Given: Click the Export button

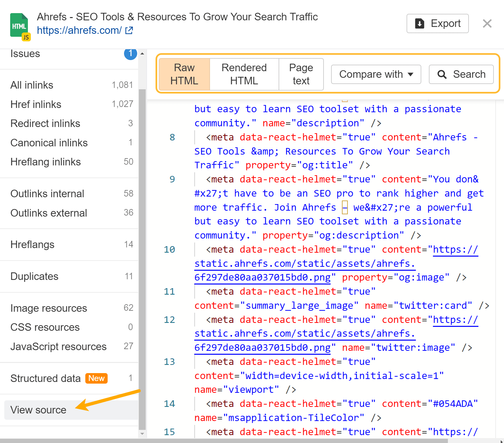Looking at the screenshot, I should click(x=438, y=23).
